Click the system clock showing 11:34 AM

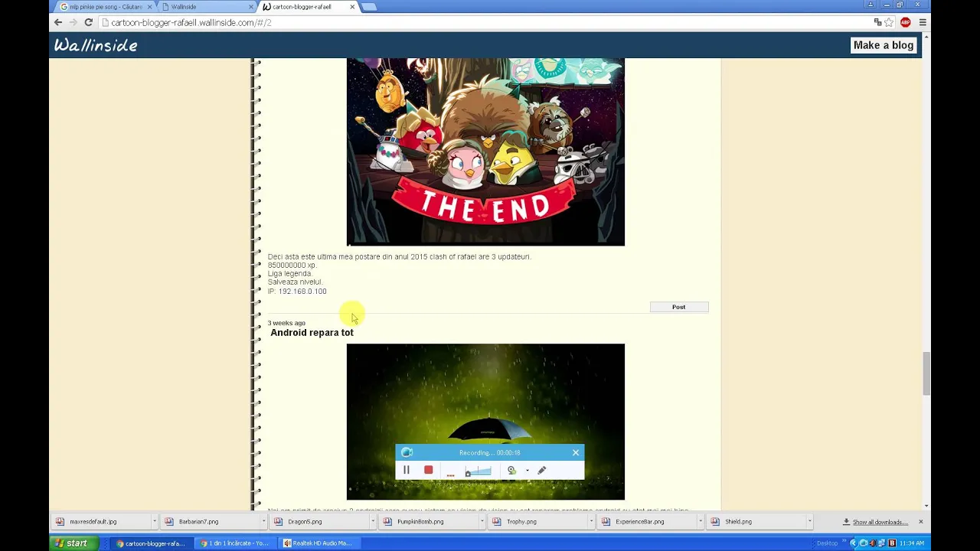tap(911, 543)
